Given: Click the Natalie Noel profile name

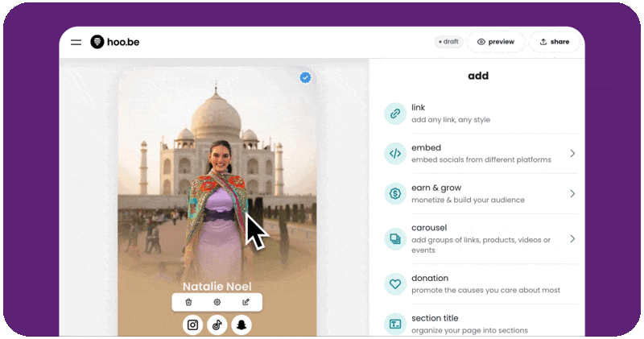Looking at the screenshot, I should point(217,286).
